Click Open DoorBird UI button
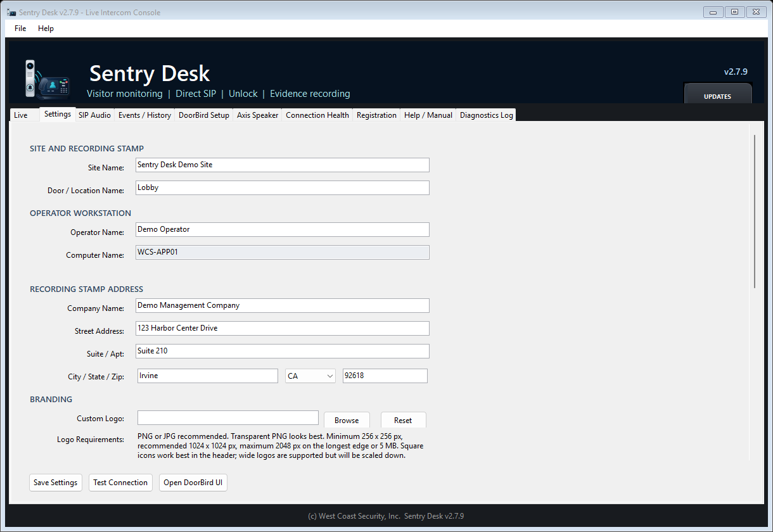Viewport: 773px width, 532px height. pyautogui.click(x=193, y=483)
